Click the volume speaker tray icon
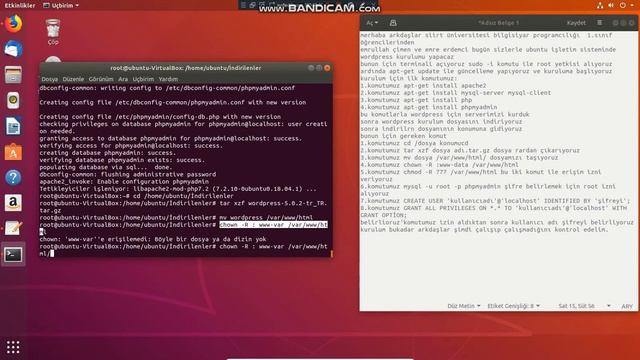640x360 pixels. click(x=611, y=5)
